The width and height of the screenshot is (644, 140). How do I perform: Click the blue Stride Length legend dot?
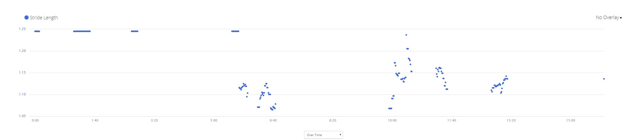coord(26,17)
